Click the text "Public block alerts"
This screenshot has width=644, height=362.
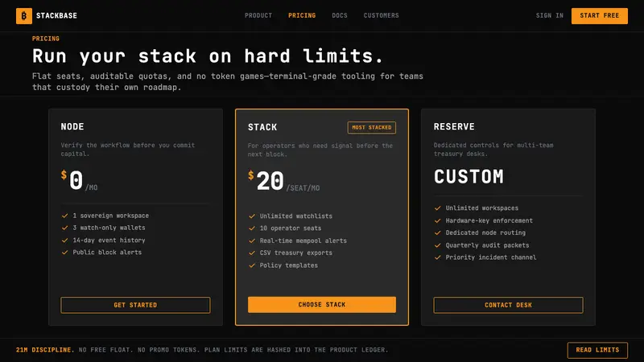tap(107, 253)
